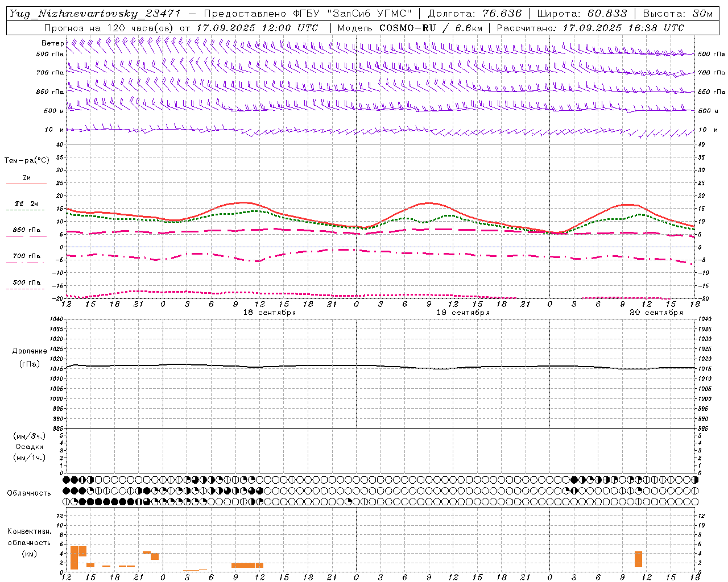Screen dimensions: 728x582
Task: Click the Ветер wind section label
Action: [52, 43]
